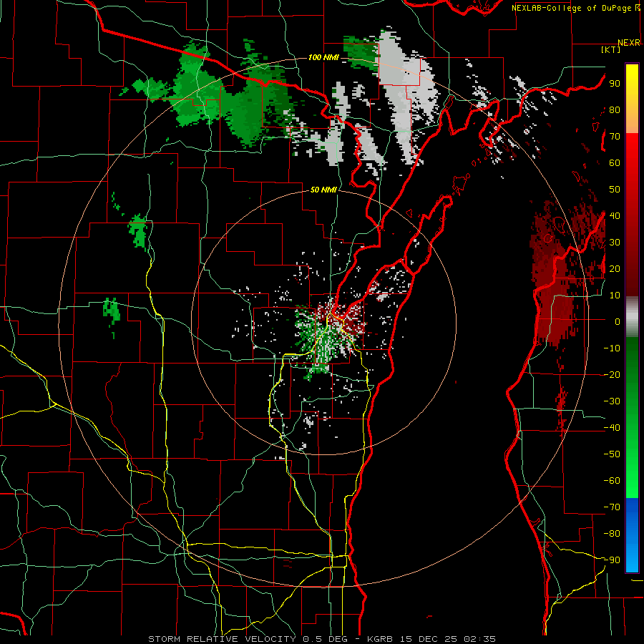Select the positive 70 value on velocity scale
644x644 pixels.
click(x=615, y=137)
